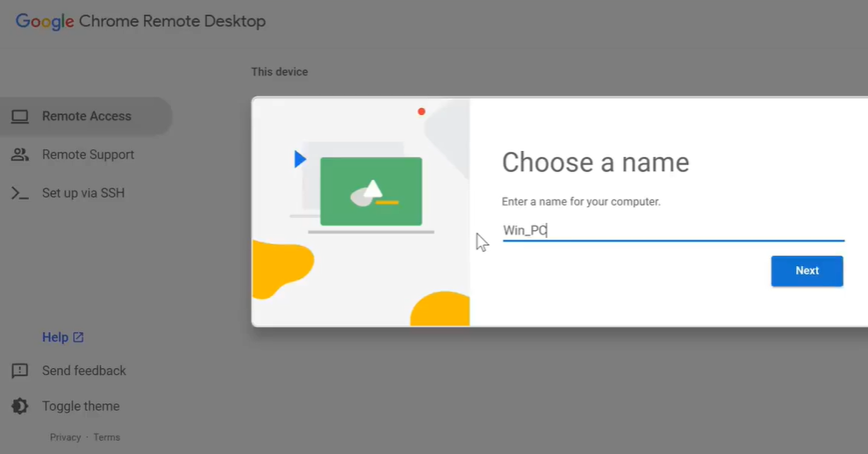Click the 'Choose a name' heading
This screenshot has height=454, width=868.
596,162
